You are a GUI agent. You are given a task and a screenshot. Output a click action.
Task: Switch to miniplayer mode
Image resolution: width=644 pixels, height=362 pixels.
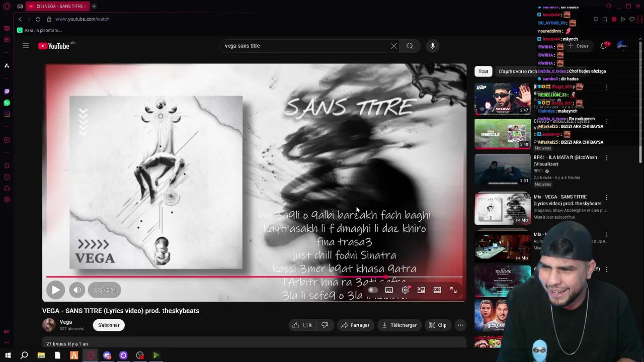421,290
